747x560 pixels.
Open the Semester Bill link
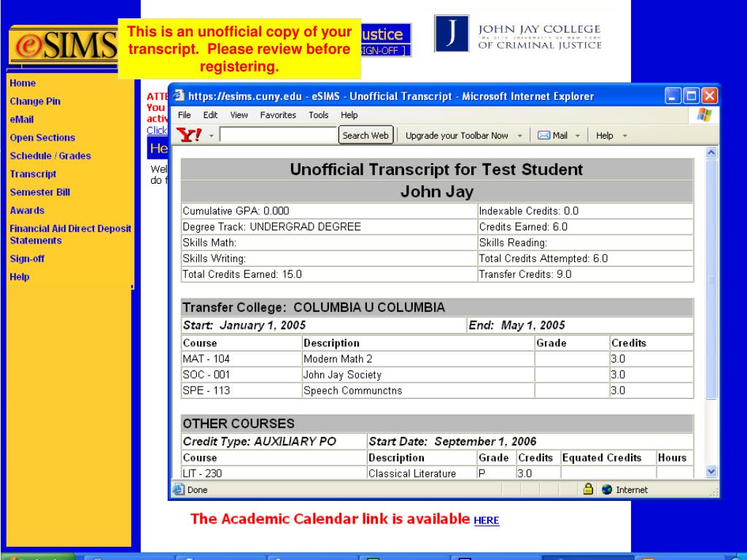[39, 192]
